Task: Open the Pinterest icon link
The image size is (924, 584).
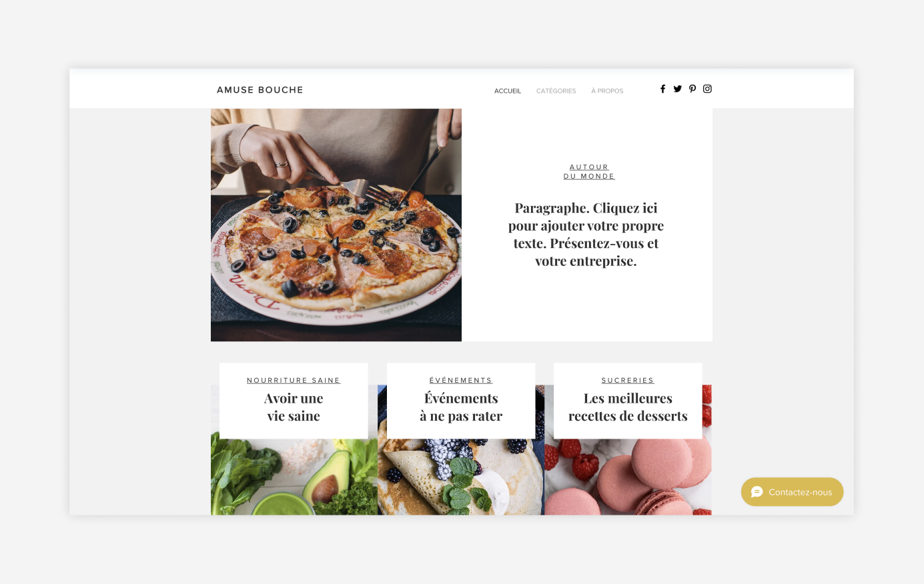Action: pyautogui.click(x=692, y=89)
